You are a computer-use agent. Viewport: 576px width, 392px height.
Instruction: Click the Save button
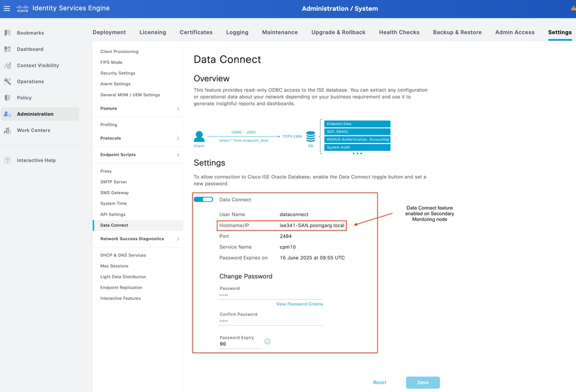click(423, 382)
